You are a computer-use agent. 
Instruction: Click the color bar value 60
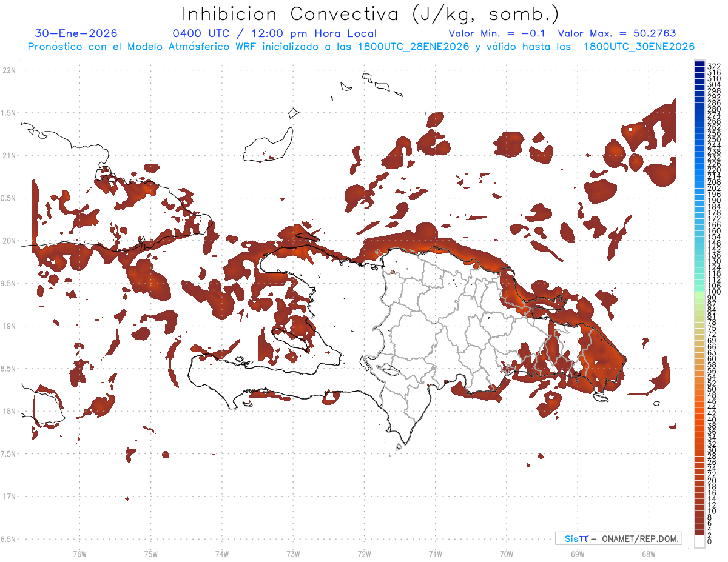point(712,359)
